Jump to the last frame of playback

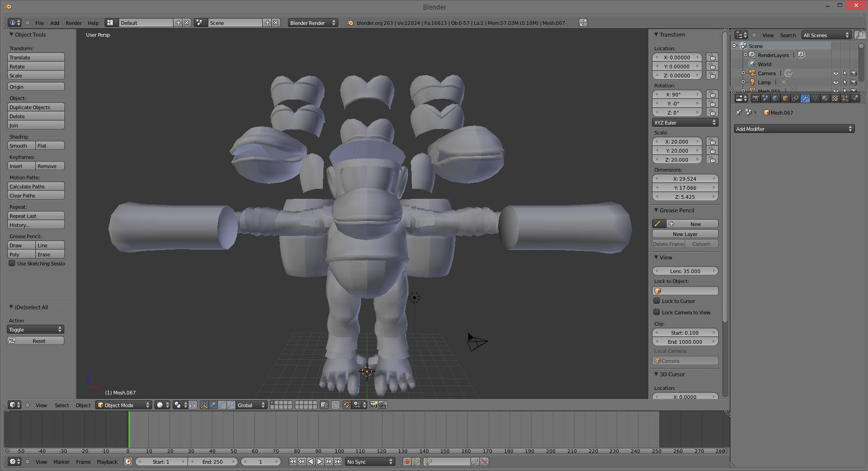click(x=338, y=462)
